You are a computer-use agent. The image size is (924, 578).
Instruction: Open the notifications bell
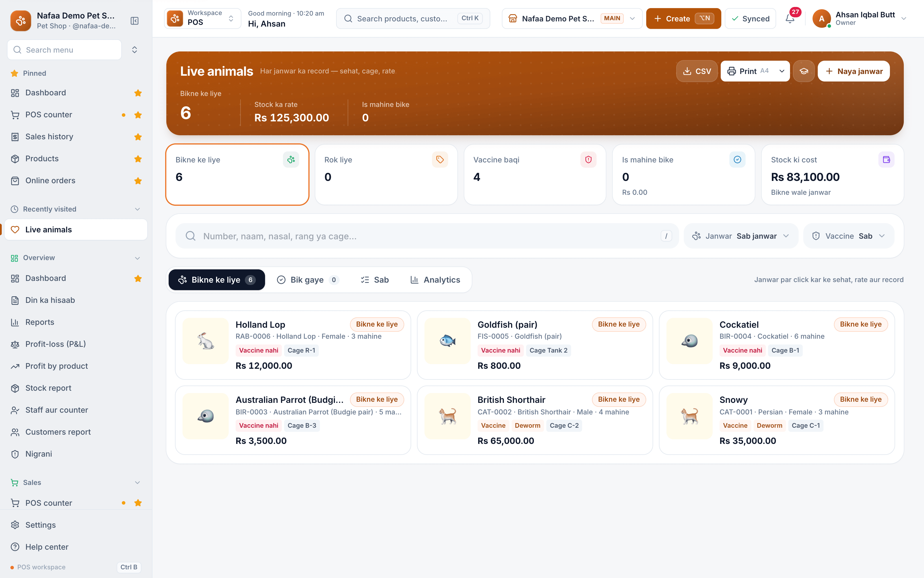pyautogui.click(x=790, y=18)
